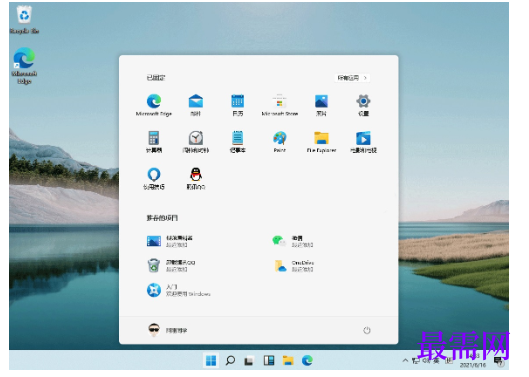The width and height of the screenshot is (529, 377).
Task: Open the recommended recycle-bin-icon item
Action: point(171,265)
